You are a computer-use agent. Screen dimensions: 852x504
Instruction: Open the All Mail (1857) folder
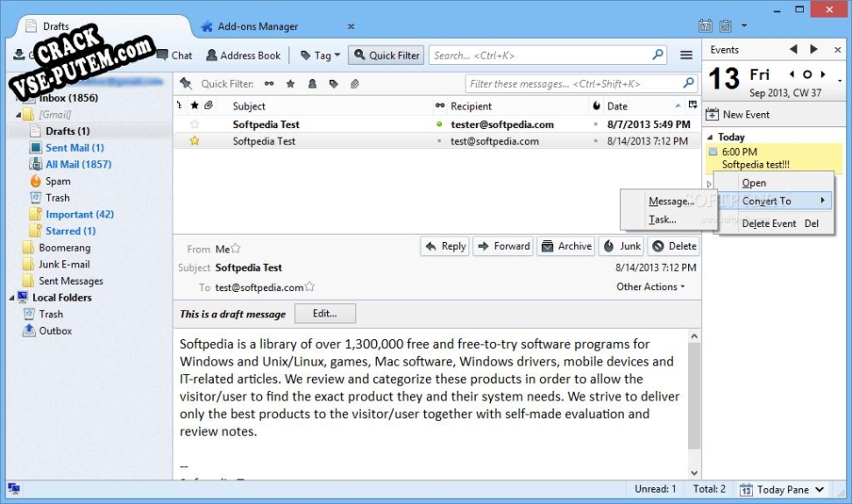coord(78,164)
